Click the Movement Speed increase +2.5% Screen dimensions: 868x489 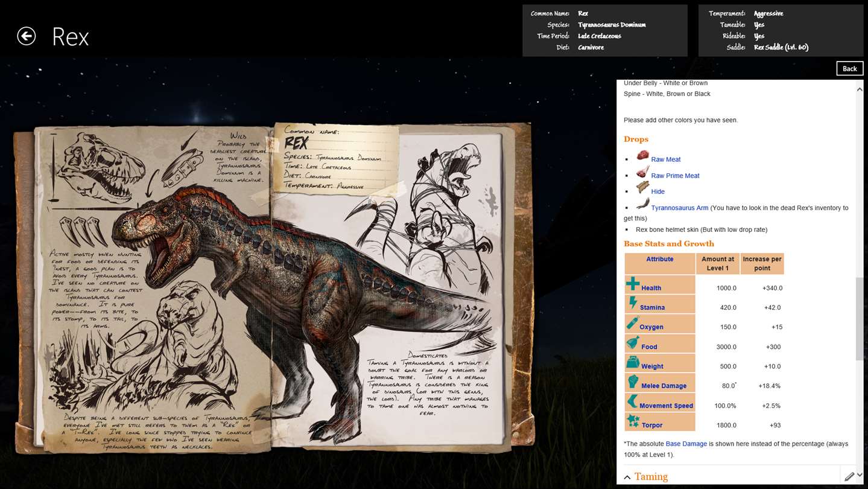[x=771, y=406]
